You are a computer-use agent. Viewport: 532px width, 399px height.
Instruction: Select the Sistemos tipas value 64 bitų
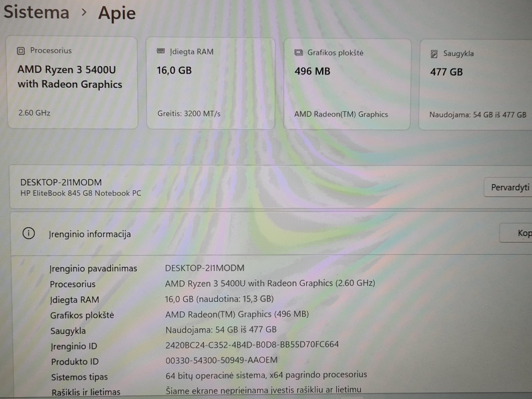click(x=266, y=375)
